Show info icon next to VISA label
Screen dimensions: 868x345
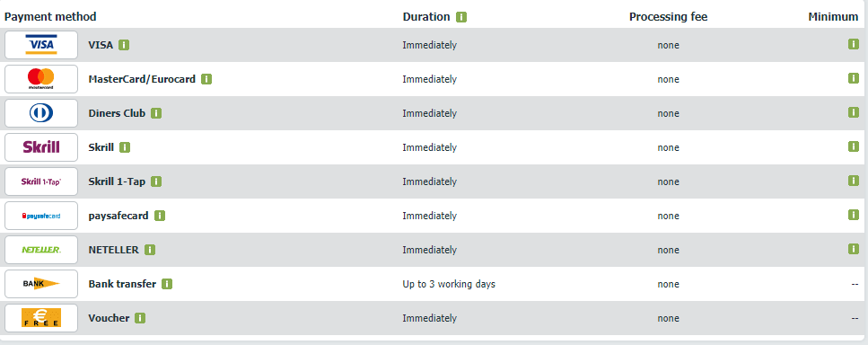point(124,45)
